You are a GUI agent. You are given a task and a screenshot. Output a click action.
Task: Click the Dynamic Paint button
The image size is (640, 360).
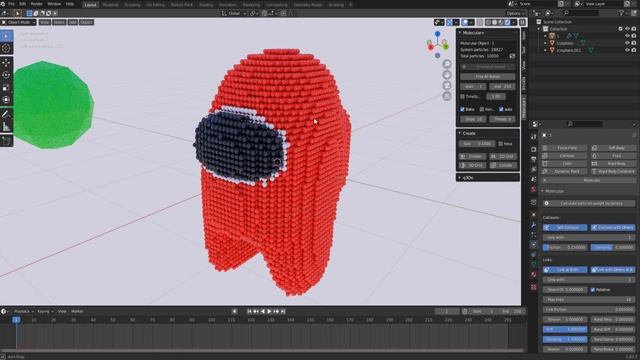point(565,171)
